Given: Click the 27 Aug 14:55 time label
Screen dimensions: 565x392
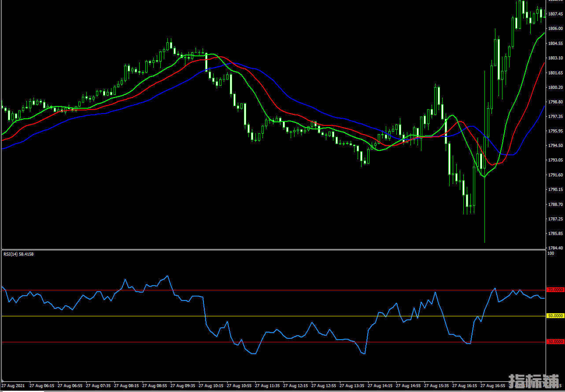Looking at the screenshot, I should [408, 386].
